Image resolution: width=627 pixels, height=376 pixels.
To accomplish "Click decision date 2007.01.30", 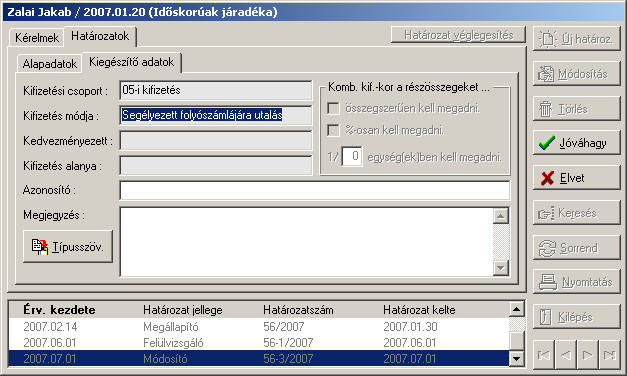I will pos(410,327).
